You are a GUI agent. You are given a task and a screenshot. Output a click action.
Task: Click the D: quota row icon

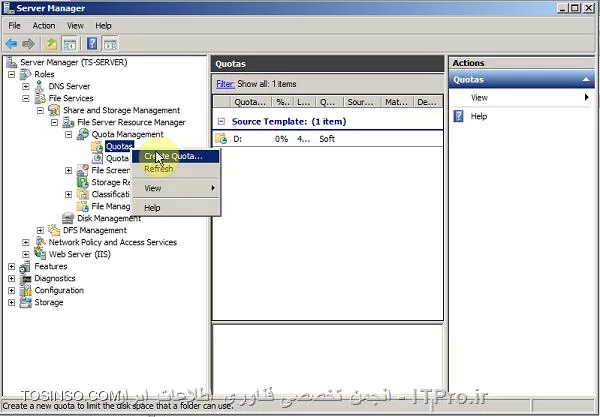pos(221,138)
